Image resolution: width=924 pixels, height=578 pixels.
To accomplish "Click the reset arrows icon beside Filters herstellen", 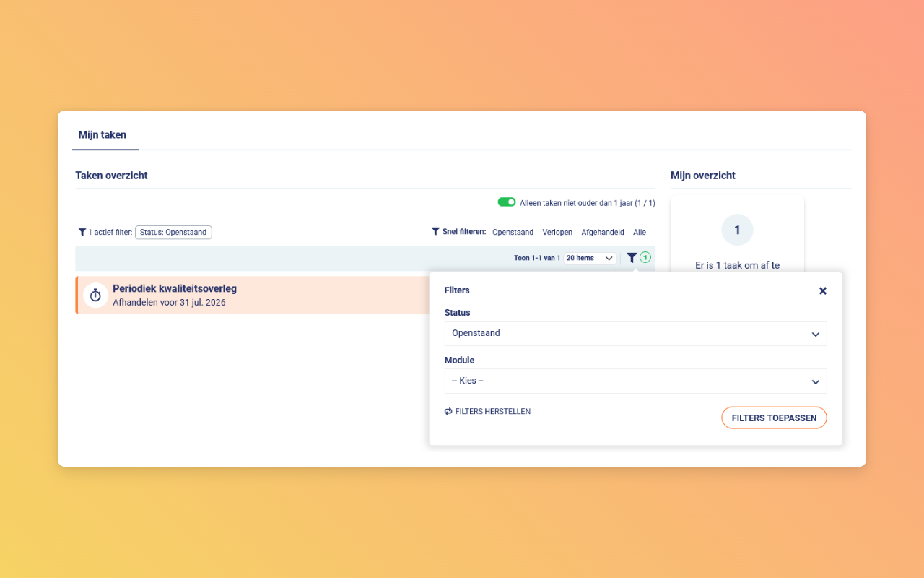I will coord(448,411).
